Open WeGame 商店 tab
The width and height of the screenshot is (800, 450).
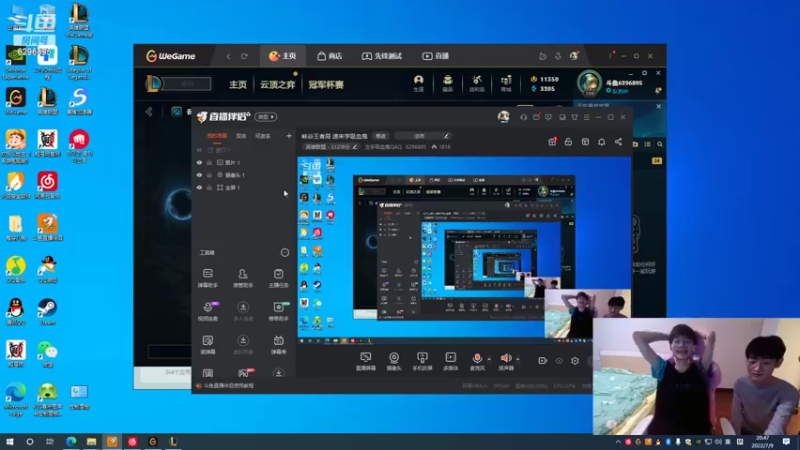pos(330,56)
